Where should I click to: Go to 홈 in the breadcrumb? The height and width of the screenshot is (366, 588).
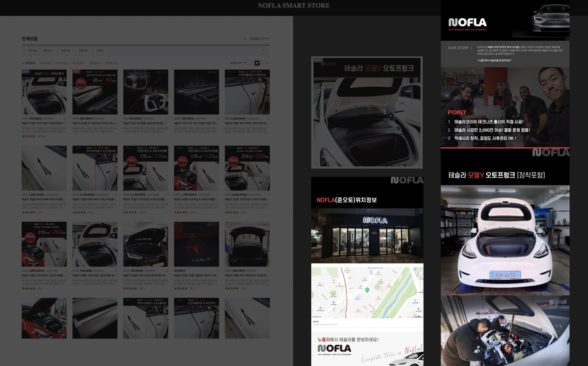(245, 39)
